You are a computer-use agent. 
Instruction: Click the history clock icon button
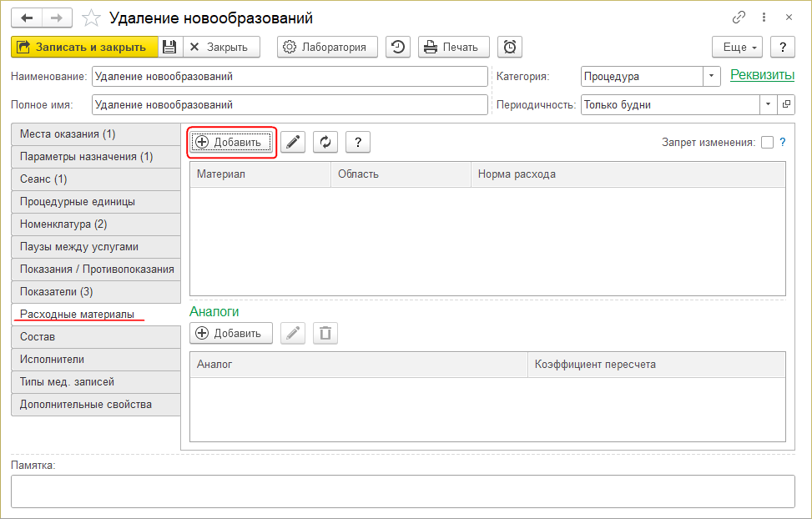(398, 47)
